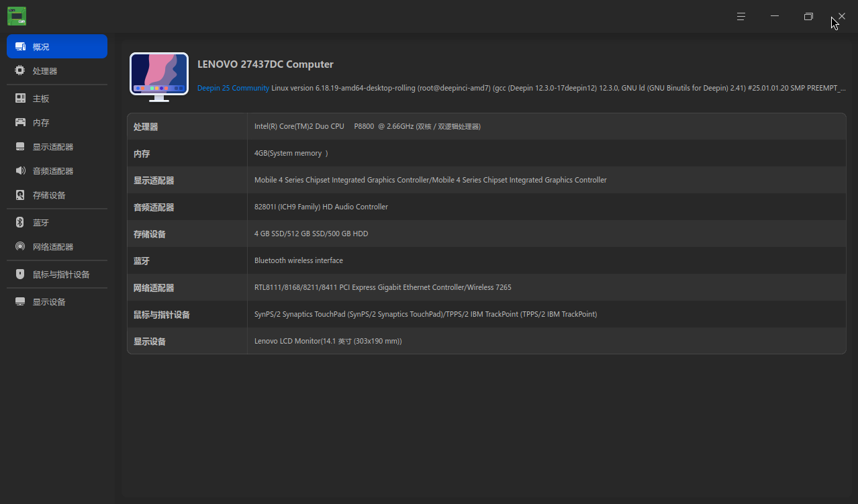The image size is (858, 504).
Task: Click the processor chip icon in sidebar
Action: 20,71
